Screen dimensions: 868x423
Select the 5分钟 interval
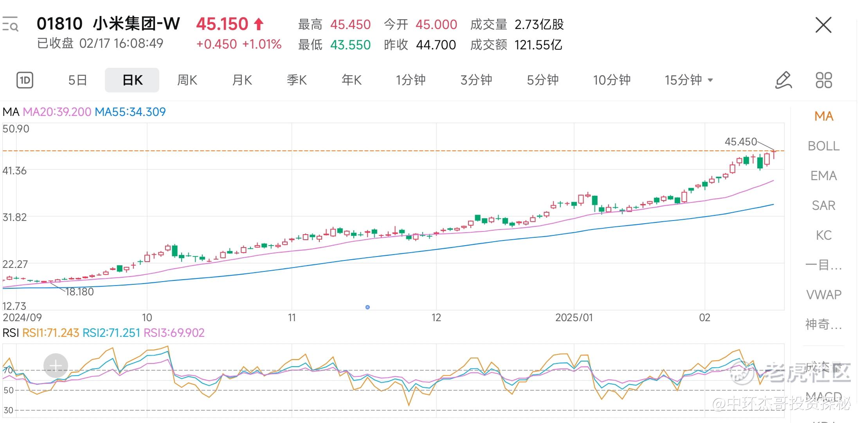click(543, 80)
